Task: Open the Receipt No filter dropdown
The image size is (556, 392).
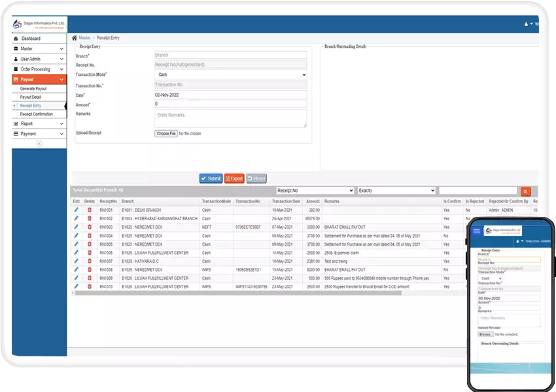Action: (x=315, y=191)
